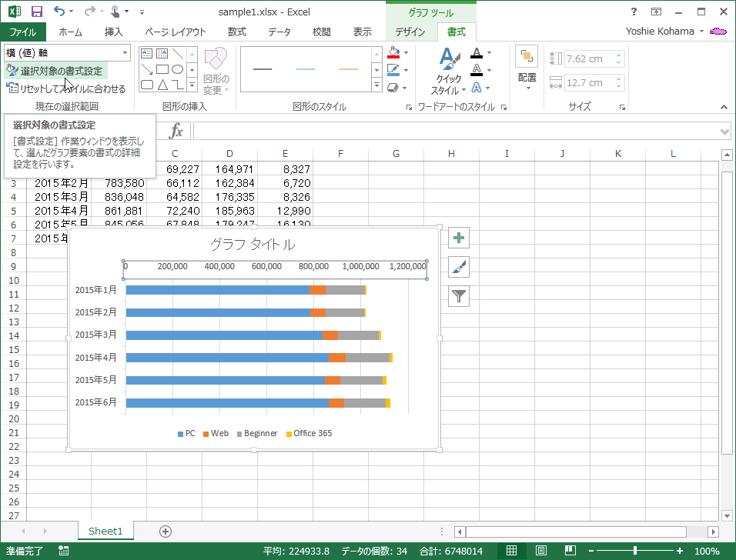Switch to the ホーム tab

coord(70,32)
